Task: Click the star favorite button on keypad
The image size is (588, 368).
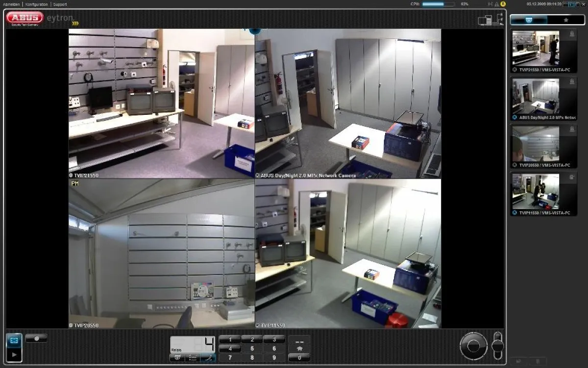Action: pyautogui.click(x=299, y=348)
